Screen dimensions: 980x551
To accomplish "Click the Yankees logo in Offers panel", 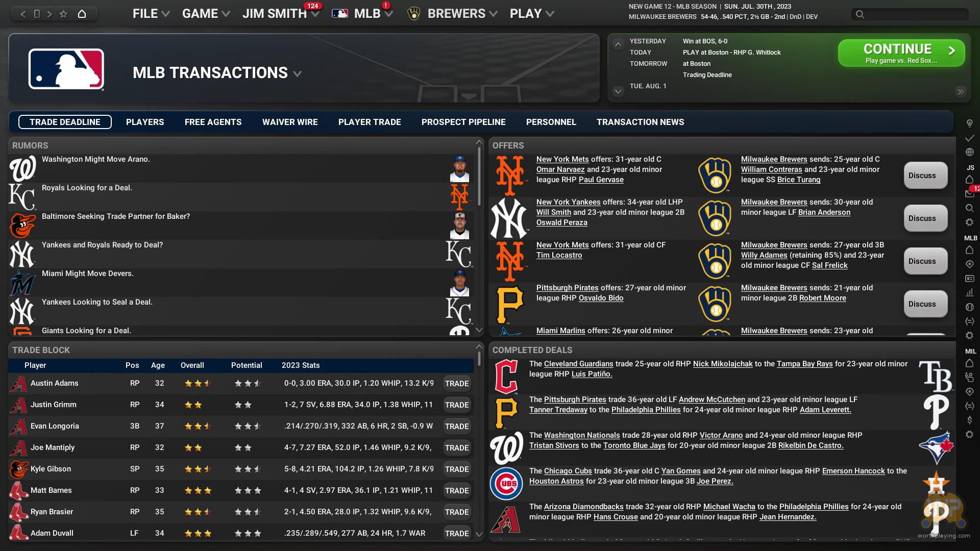I will [x=508, y=218].
